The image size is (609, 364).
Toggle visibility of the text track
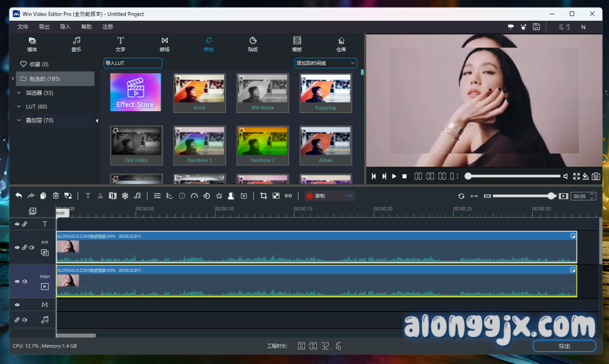click(17, 224)
